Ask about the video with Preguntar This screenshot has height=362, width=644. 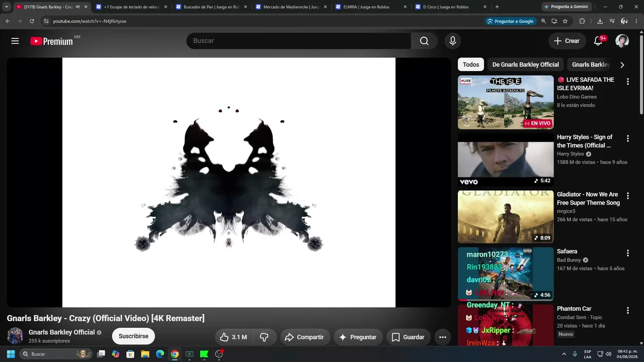(358, 337)
